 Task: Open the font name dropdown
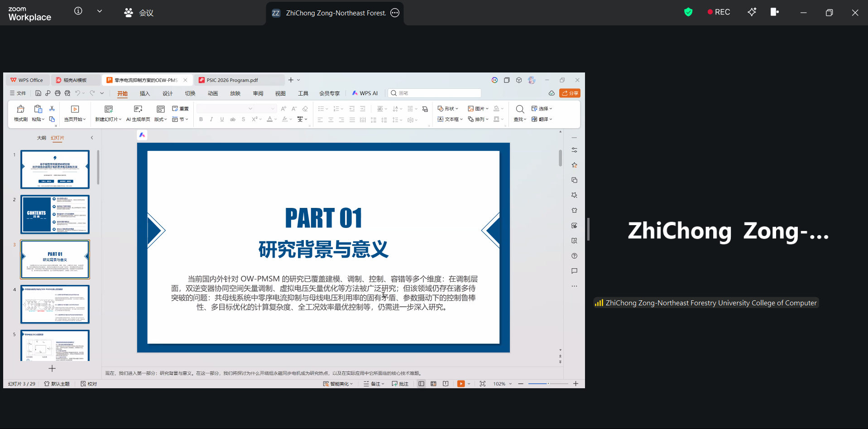click(250, 109)
